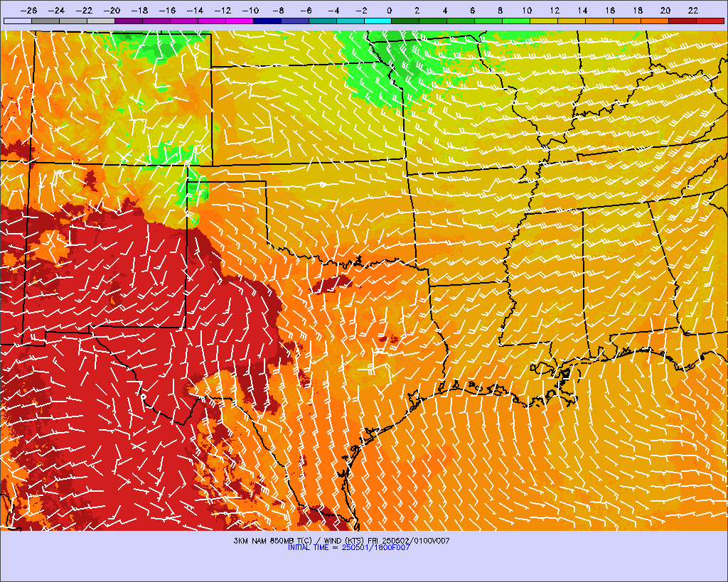
Task: Click the green swatch between 4 and 6
Action: click(x=461, y=21)
